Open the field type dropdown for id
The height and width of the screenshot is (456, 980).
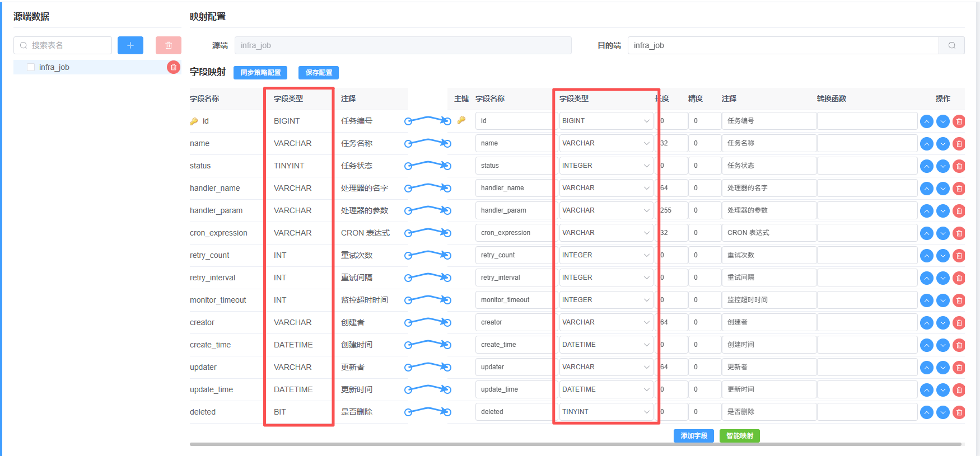click(x=606, y=121)
